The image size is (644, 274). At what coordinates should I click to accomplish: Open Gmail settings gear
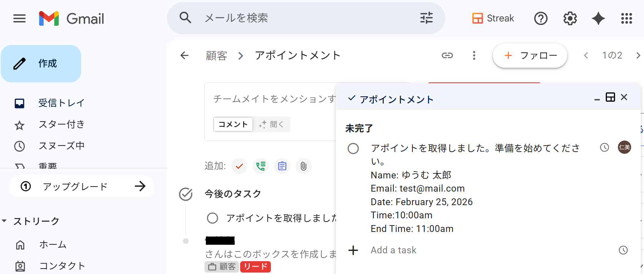(570, 18)
